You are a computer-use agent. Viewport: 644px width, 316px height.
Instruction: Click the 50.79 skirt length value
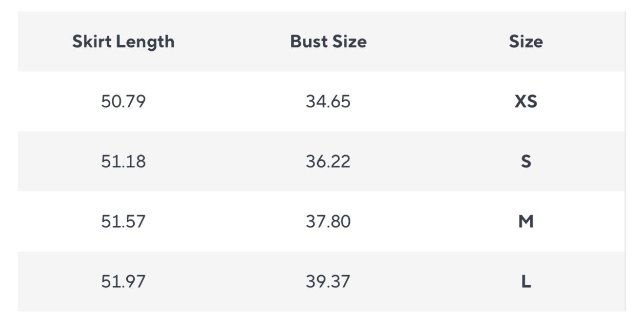tap(123, 101)
